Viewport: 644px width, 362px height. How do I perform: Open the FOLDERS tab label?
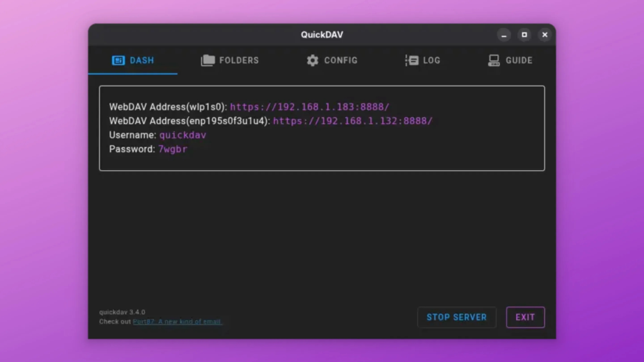239,60
